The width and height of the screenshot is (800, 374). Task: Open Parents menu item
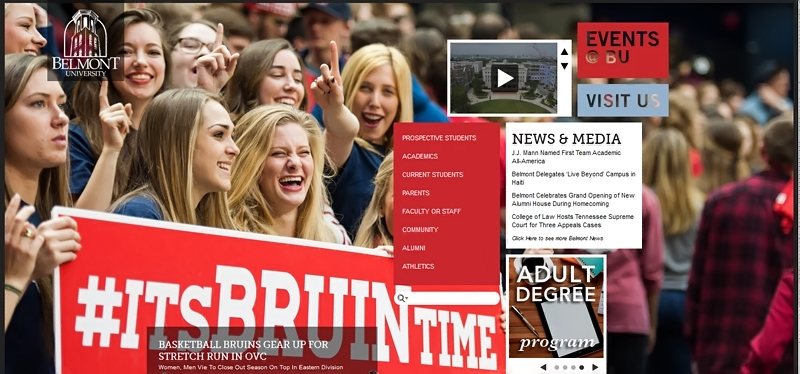point(415,193)
